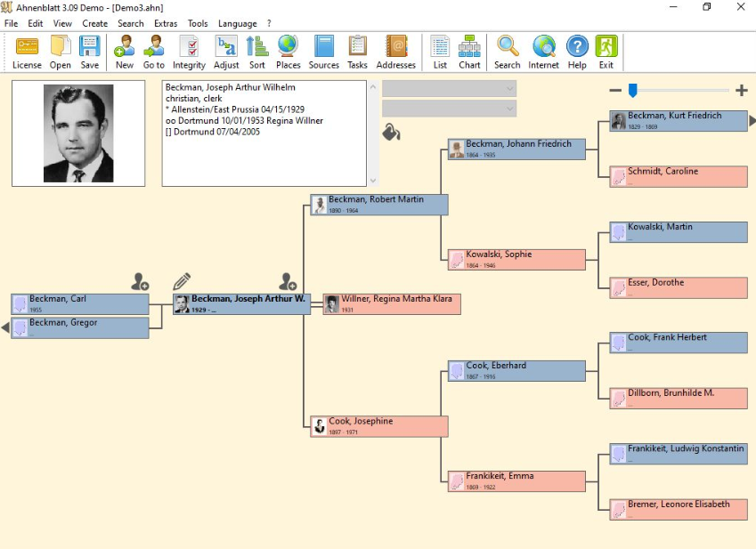Open the Create menu
The image size is (756, 549).
click(95, 23)
